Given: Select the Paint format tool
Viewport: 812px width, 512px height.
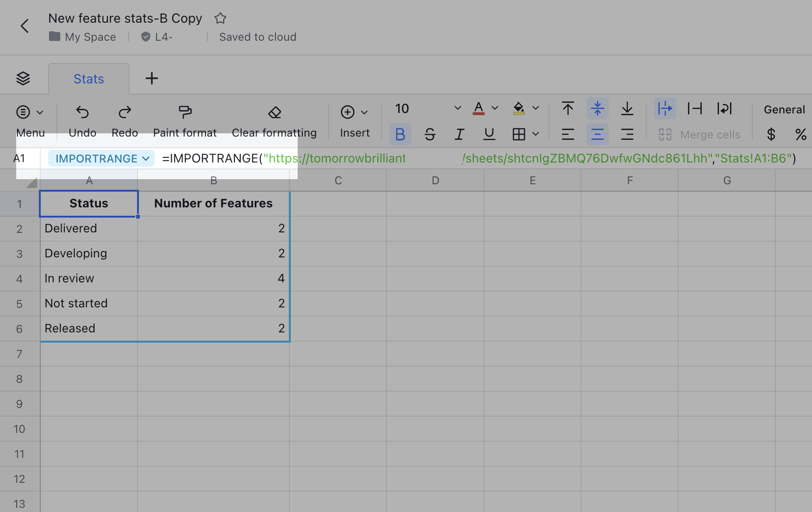Looking at the screenshot, I should [x=185, y=120].
